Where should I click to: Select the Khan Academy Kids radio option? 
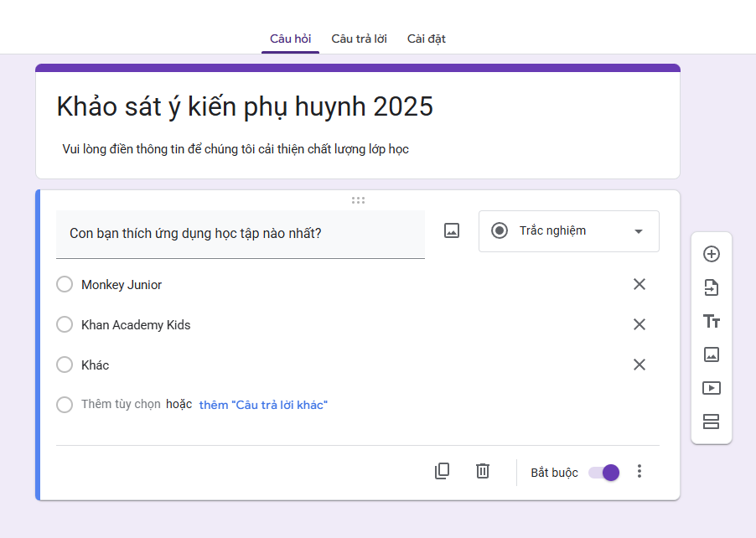click(x=65, y=324)
